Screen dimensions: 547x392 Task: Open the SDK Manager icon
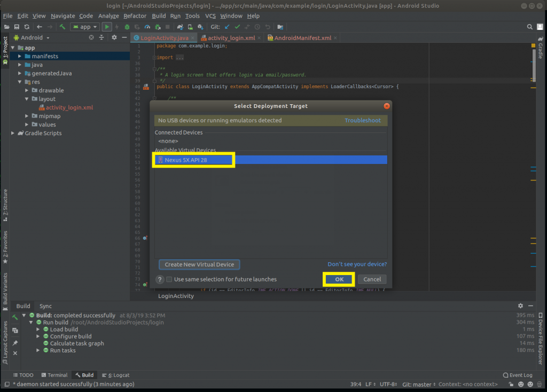coord(200,27)
